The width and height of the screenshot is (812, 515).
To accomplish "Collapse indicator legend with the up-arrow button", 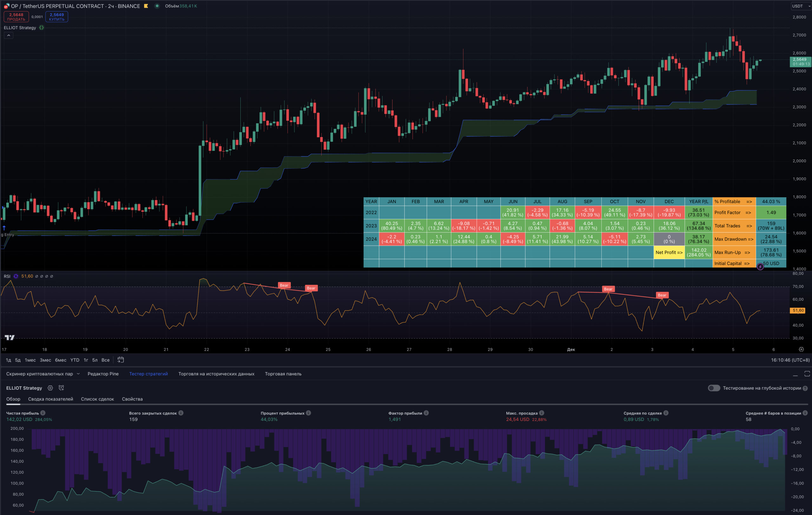I will point(9,35).
